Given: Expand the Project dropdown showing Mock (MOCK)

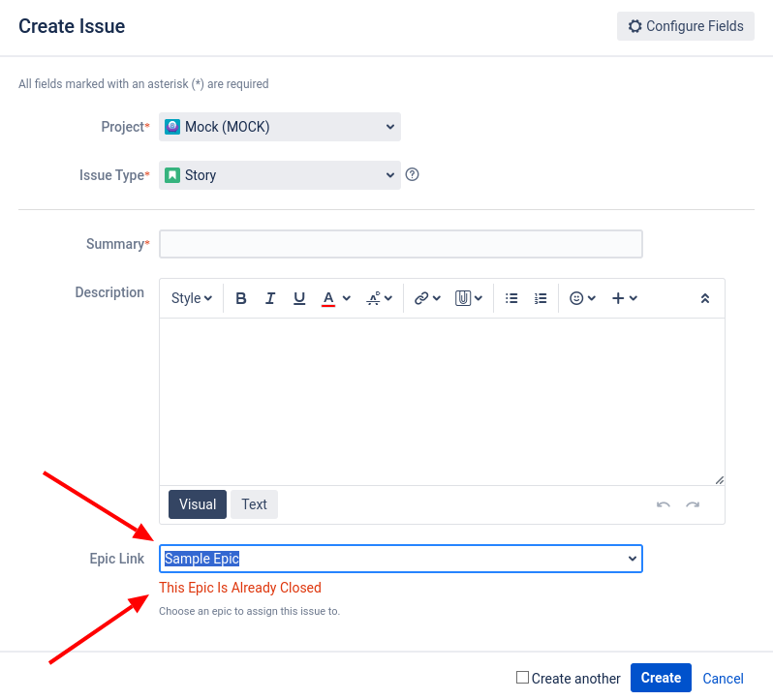Looking at the screenshot, I should 280,127.
